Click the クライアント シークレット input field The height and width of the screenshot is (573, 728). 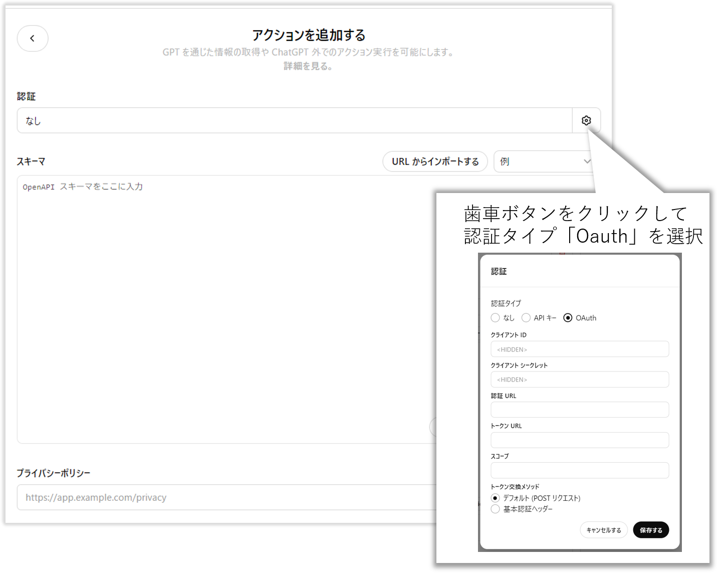pos(580,379)
